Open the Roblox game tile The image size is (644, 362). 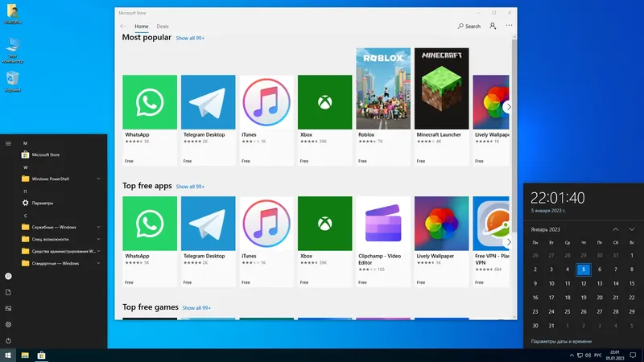pos(383,107)
